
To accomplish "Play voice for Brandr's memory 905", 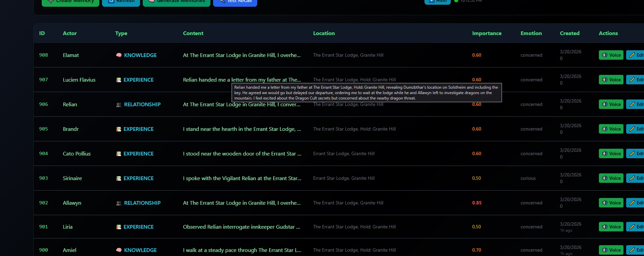I will [x=611, y=129].
